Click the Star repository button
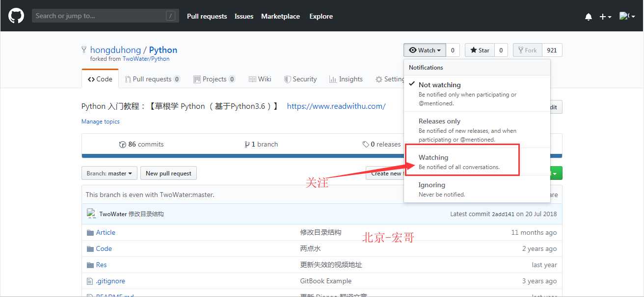The width and height of the screenshot is (644, 297). click(480, 50)
